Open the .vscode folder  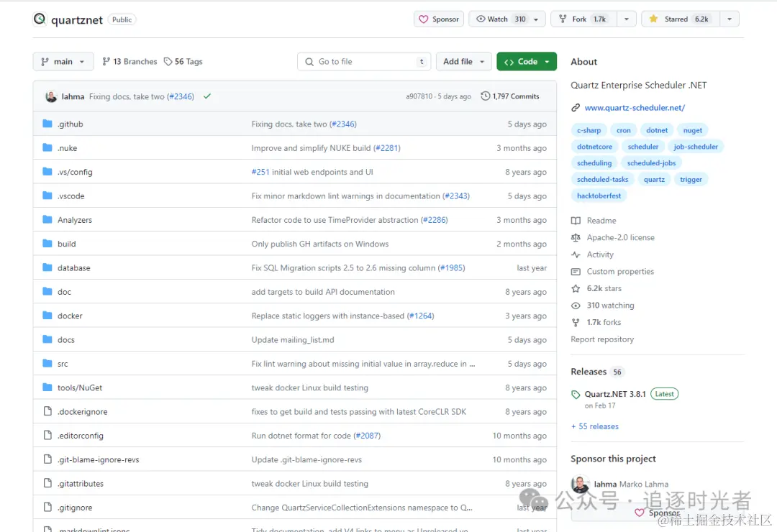tap(71, 196)
